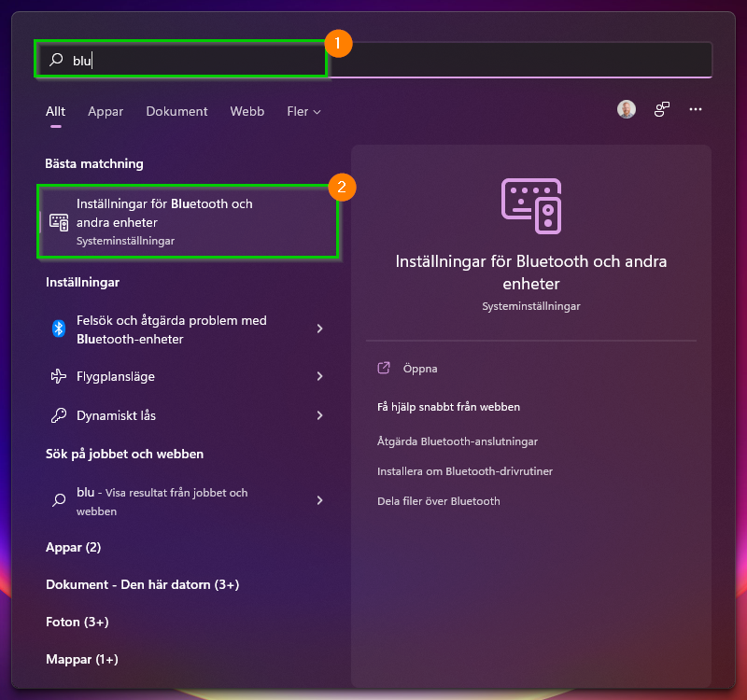Open Installera om Bluetooth-drivrutiner link
Viewport: 747px width, 700px height.
coord(465,471)
